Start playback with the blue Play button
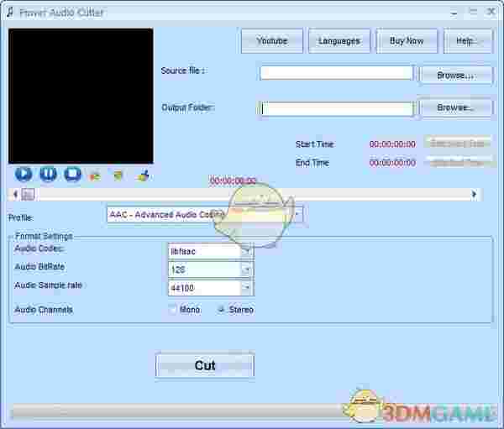This screenshot has width=504, height=429. tap(24, 174)
